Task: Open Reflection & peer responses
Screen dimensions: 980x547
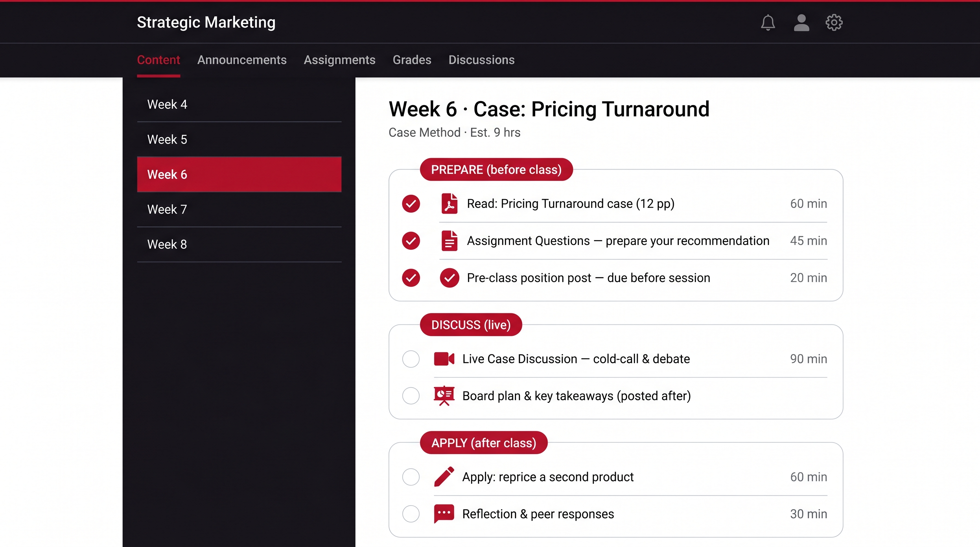Action: click(x=538, y=514)
